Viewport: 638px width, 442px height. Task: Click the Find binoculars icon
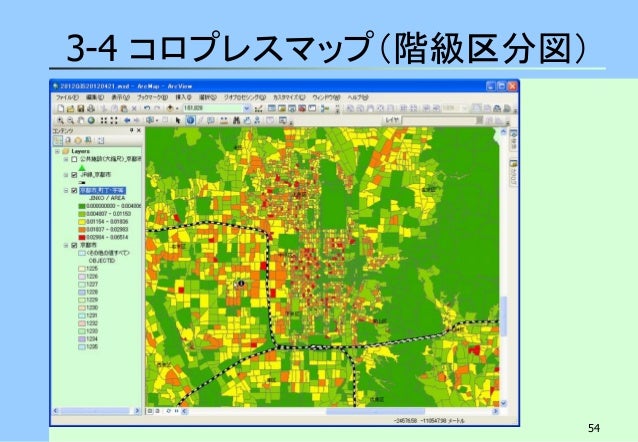[x=236, y=120]
